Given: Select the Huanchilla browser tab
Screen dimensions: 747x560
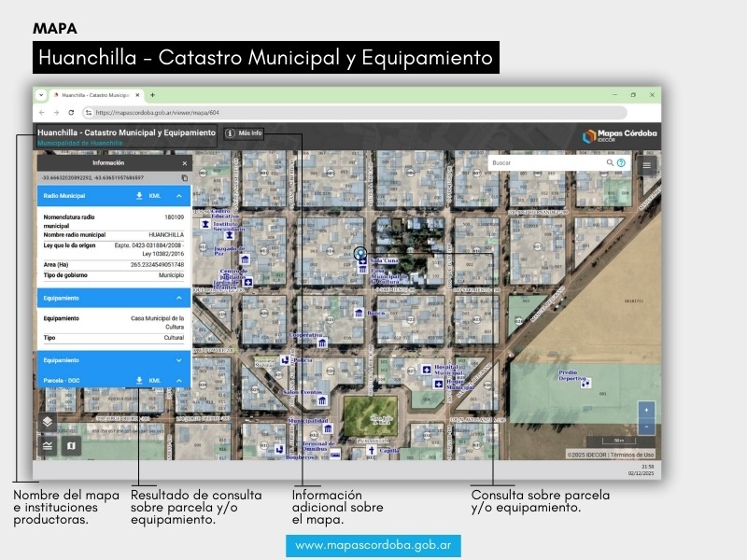Looking at the screenshot, I should 92,95.
